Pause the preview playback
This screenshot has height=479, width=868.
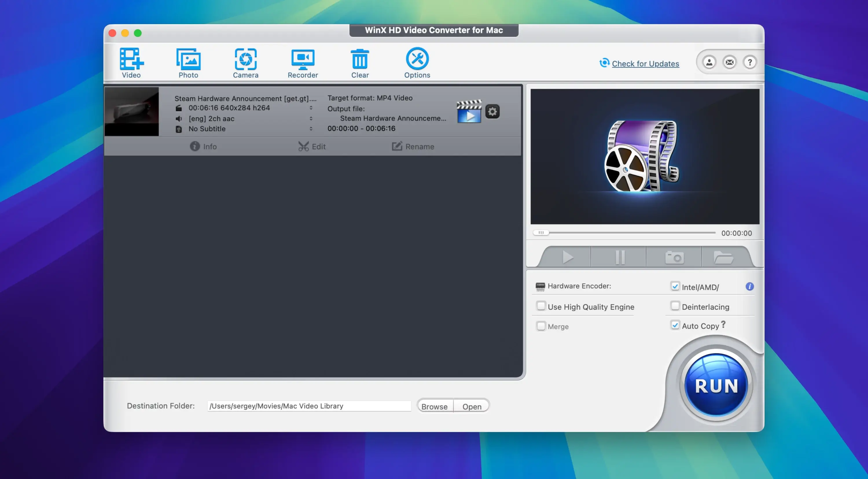[x=619, y=258]
